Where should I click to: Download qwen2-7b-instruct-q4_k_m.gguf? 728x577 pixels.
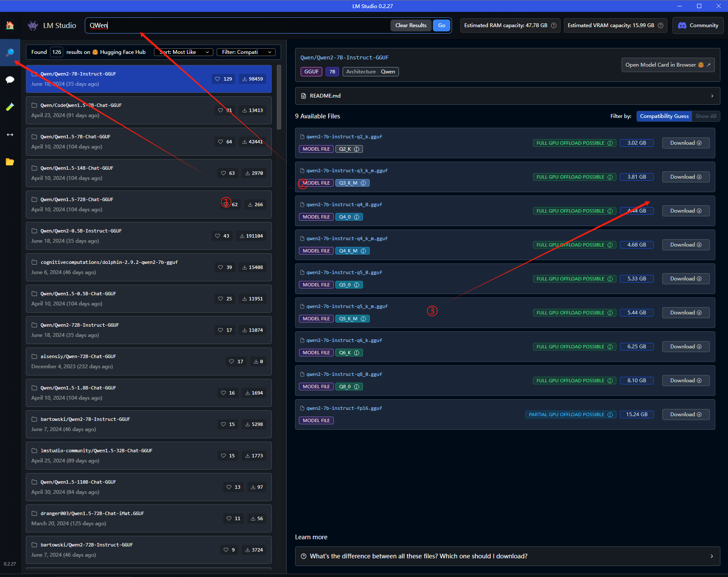pyautogui.click(x=686, y=245)
